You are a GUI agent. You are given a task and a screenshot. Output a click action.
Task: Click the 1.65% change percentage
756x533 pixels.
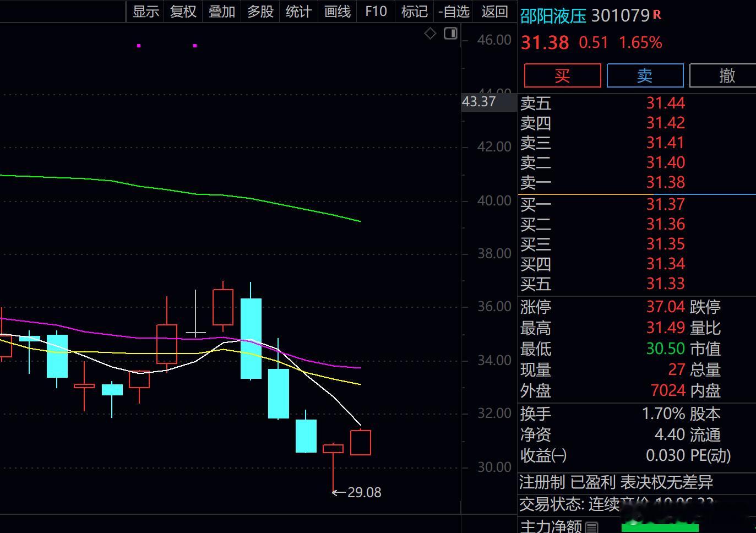click(640, 43)
